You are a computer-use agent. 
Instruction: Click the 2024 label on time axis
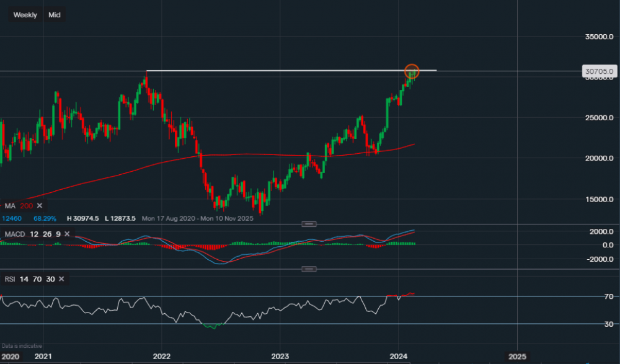coord(398,356)
